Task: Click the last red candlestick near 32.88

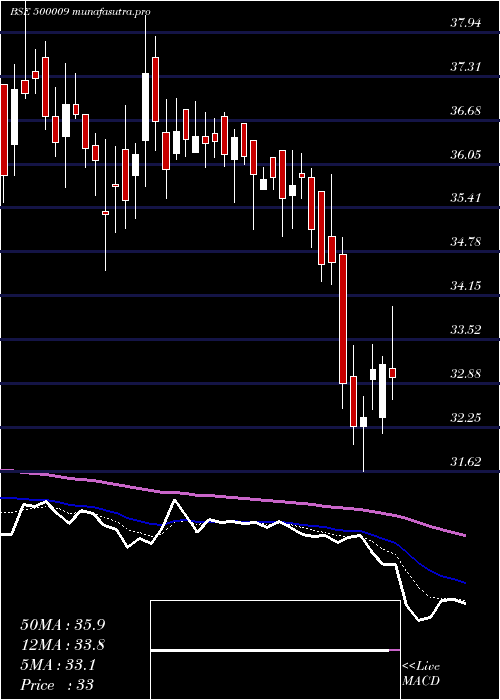Action: pos(393,373)
